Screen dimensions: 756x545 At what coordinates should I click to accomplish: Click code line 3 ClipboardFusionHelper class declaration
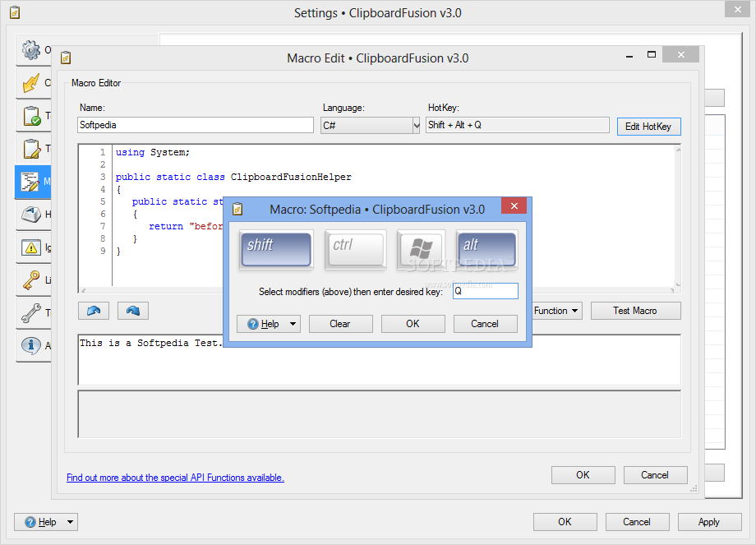point(233,177)
